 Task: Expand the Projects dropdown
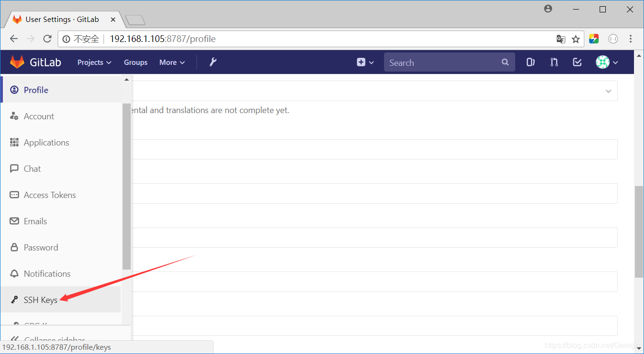tap(94, 62)
